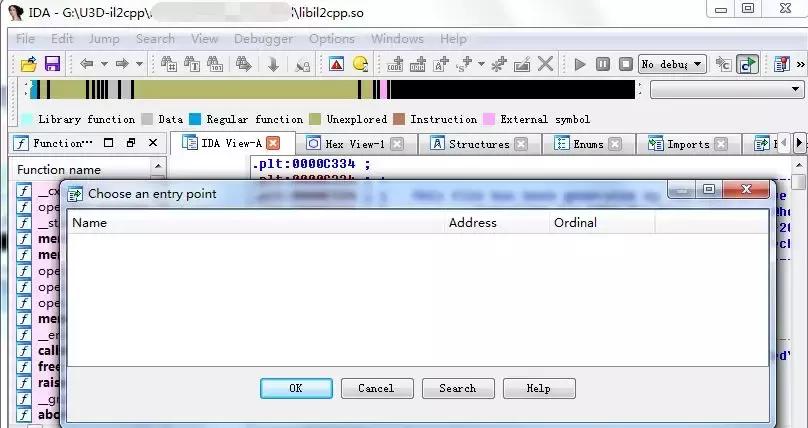Open the back-arrow history dropdown
808x428 pixels.
click(x=104, y=64)
